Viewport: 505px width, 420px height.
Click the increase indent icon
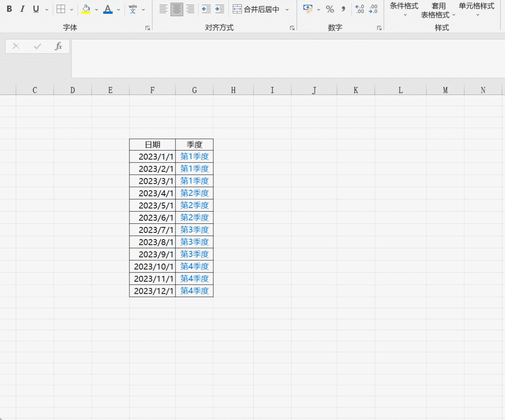click(220, 9)
